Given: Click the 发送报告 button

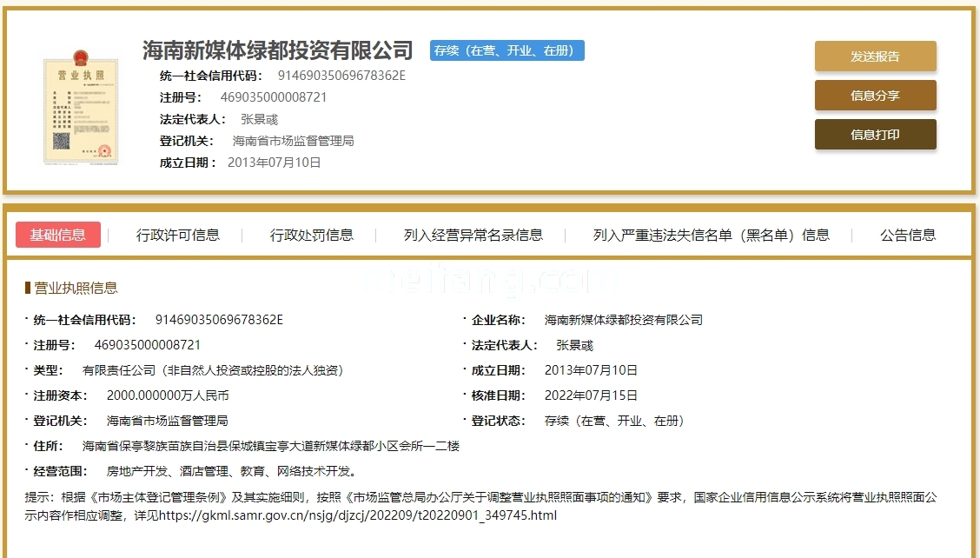Looking at the screenshot, I should [x=875, y=56].
